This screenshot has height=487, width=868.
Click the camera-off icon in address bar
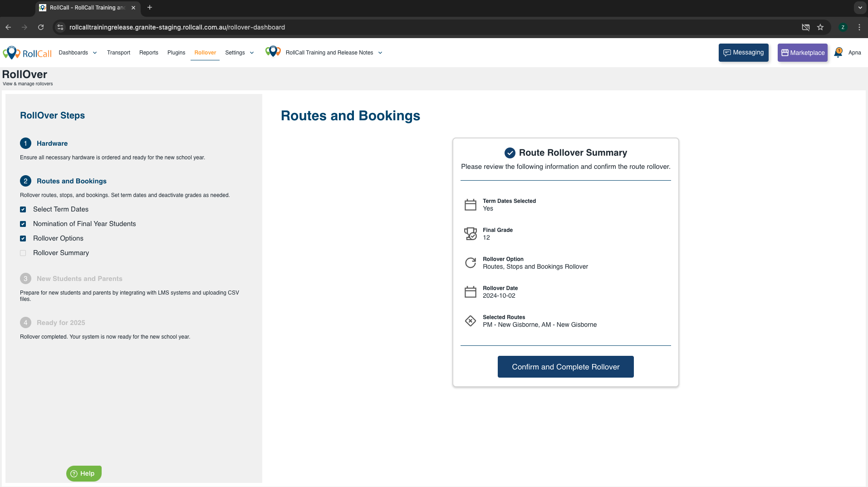(806, 27)
